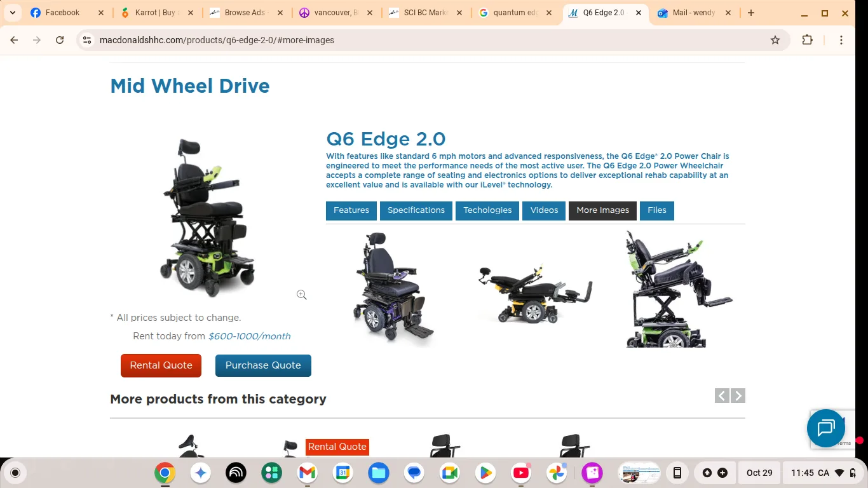Select the yellow wheelchair image thumbnail
This screenshot has width=868, height=488.
(x=534, y=287)
